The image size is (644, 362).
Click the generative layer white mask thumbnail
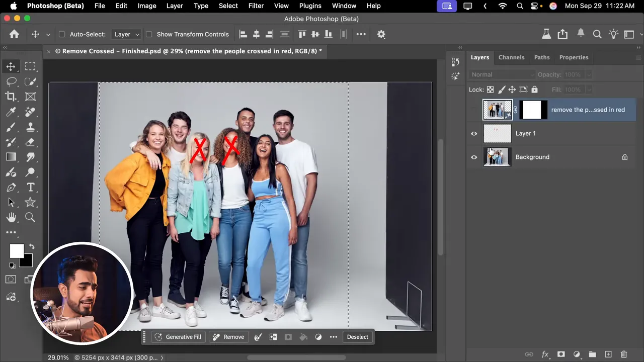[x=532, y=110]
